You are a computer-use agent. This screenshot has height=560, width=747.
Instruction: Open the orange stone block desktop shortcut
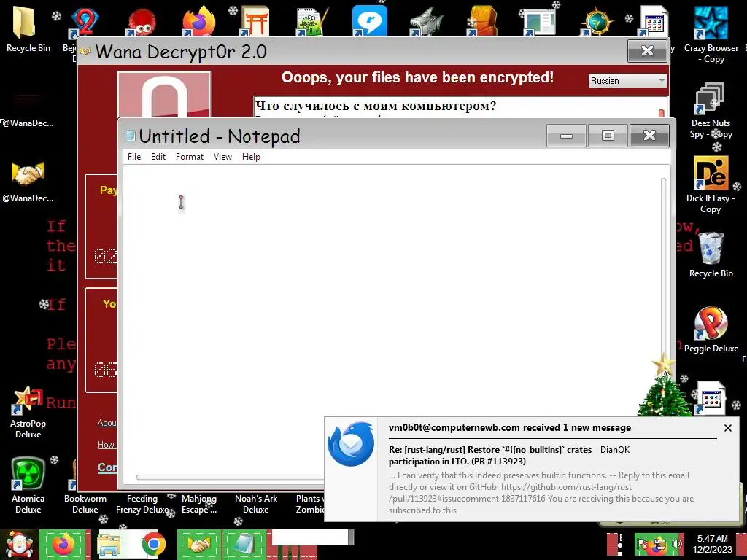click(x=483, y=21)
